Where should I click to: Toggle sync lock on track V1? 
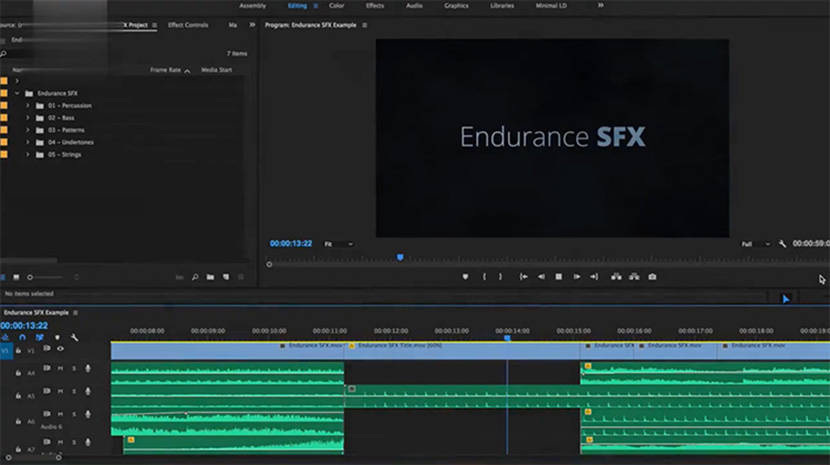tap(47, 348)
